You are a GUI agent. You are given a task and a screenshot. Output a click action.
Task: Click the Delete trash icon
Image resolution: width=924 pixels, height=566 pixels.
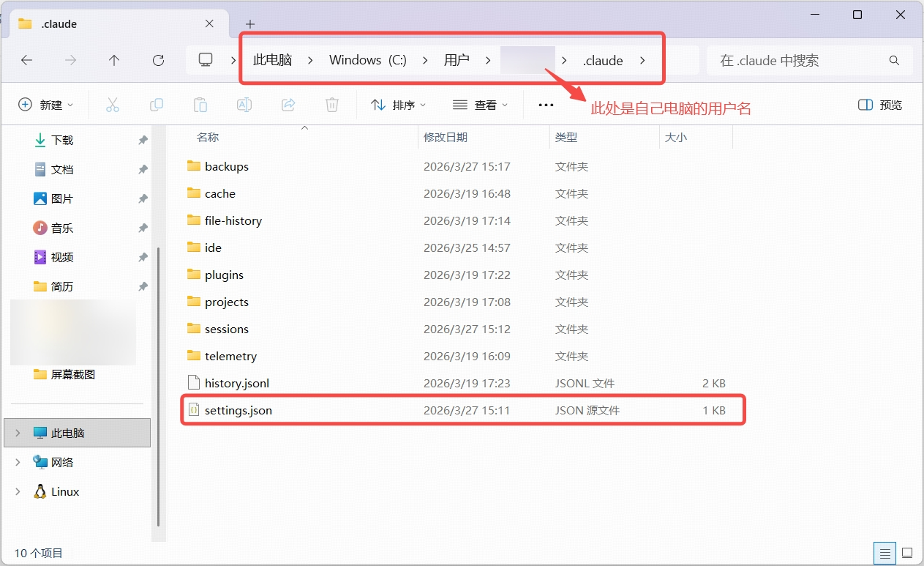click(332, 105)
